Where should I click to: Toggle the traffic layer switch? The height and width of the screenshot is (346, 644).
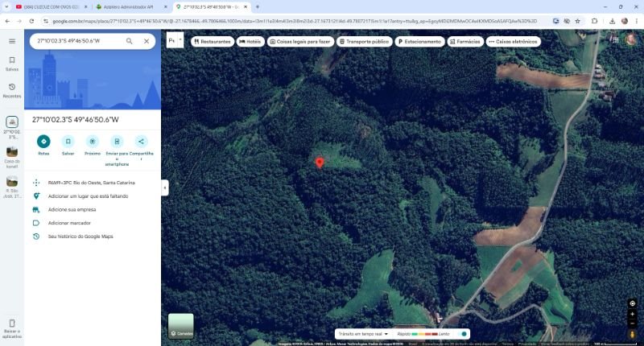[x=464, y=333]
